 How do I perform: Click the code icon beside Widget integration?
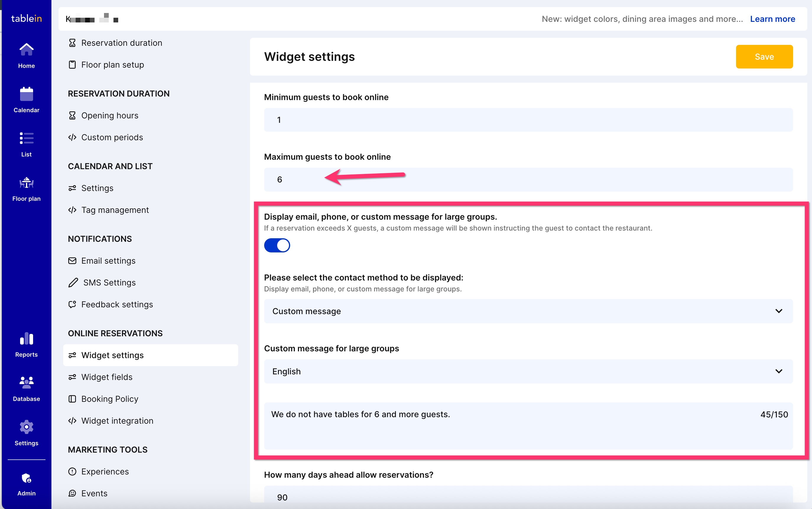coord(72,421)
